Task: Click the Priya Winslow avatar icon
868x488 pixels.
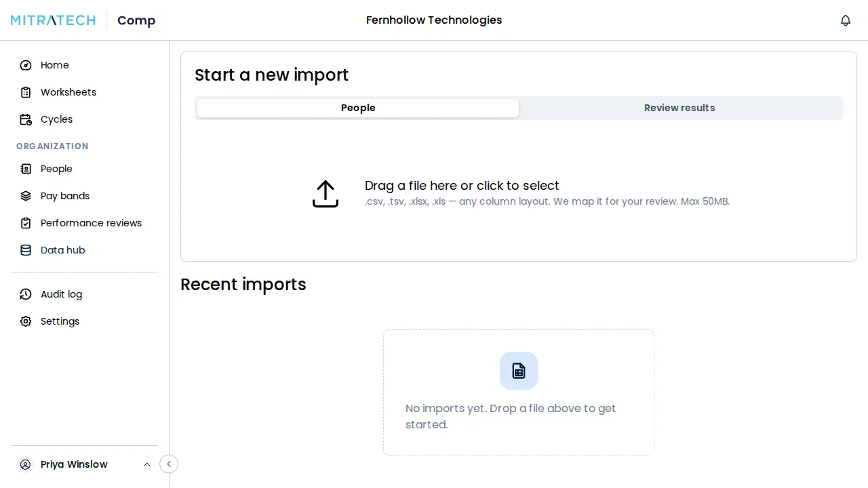Action: [26, 464]
